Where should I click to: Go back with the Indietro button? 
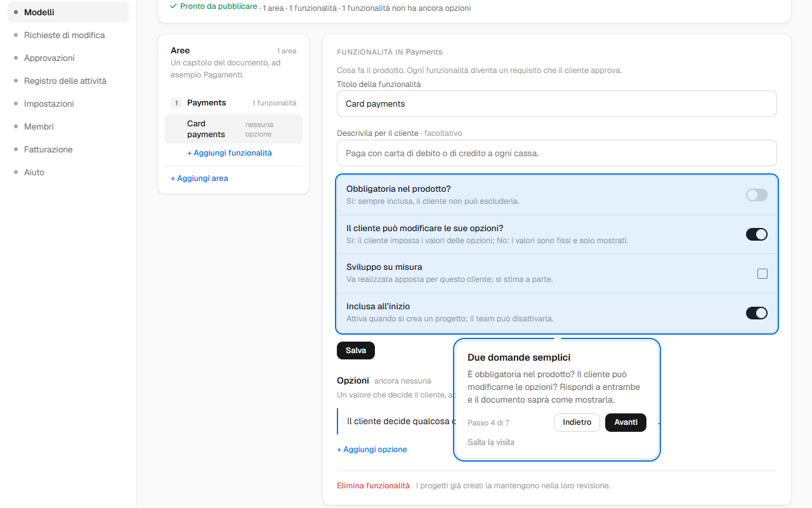pyautogui.click(x=577, y=422)
